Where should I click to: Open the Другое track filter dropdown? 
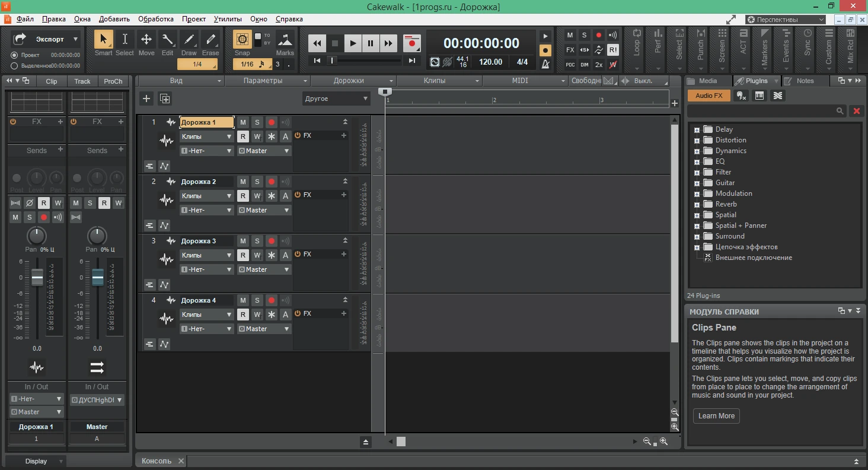tap(336, 99)
